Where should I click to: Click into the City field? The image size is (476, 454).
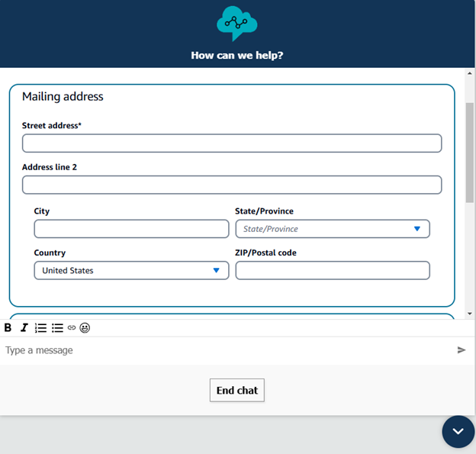click(131, 229)
